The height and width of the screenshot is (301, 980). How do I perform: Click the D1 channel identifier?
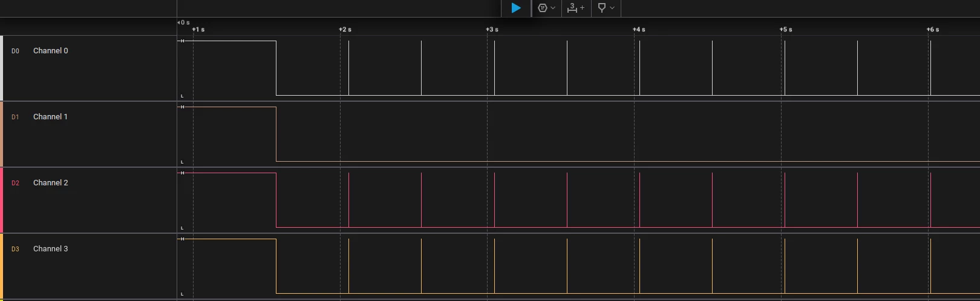coord(15,117)
